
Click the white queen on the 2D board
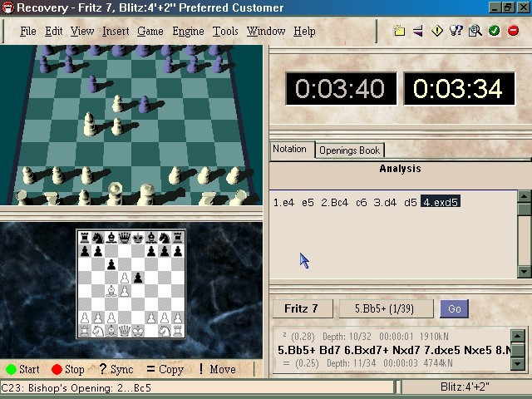pyautogui.click(x=125, y=331)
